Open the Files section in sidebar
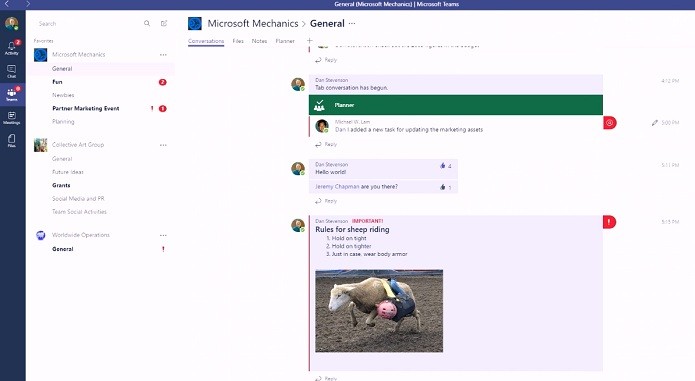The height and width of the screenshot is (381, 695). click(x=12, y=140)
